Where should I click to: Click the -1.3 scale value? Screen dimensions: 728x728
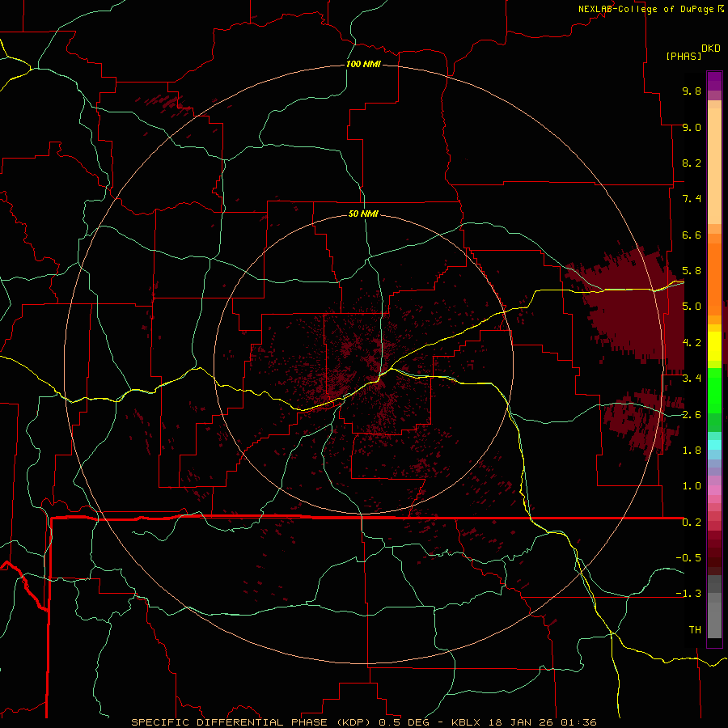coord(688,594)
